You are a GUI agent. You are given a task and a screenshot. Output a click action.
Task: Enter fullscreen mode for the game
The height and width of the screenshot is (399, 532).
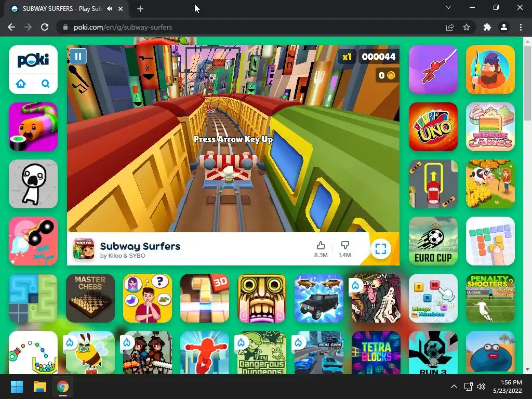pyautogui.click(x=381, y=249)
